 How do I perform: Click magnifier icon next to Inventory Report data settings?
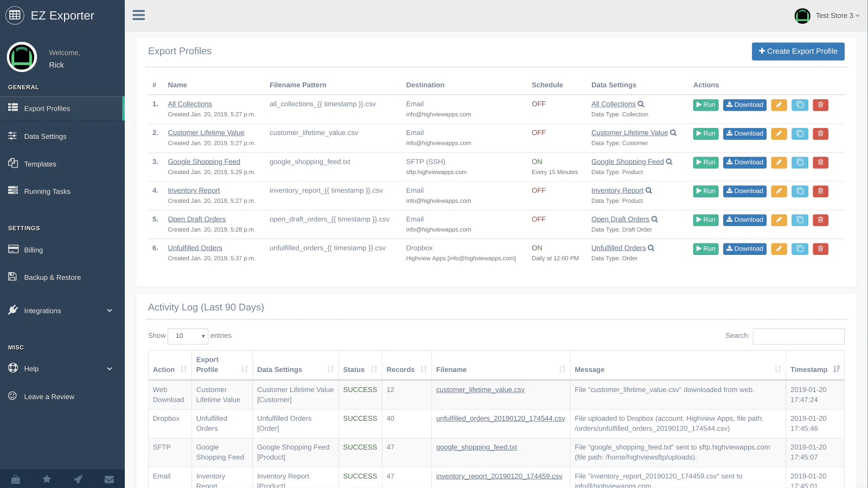click(x=649, y=191)
